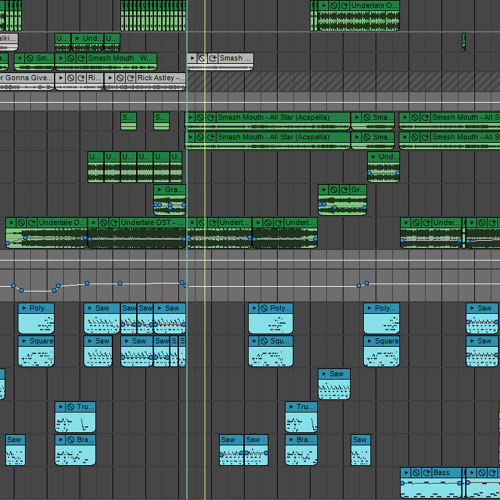Viewport: 500px width, 500px height.
Task: Mute the upper All Star (Acapella) clip
Action: 200,117
